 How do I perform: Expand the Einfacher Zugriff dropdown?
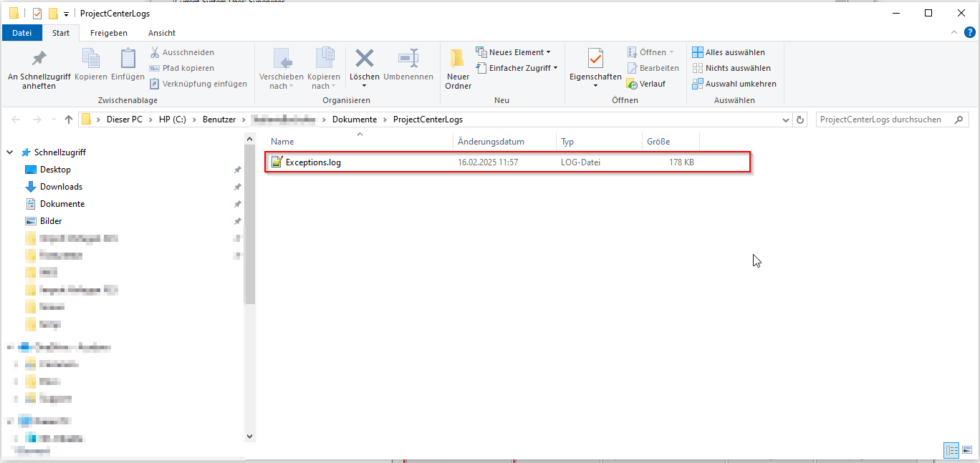coord(517,68)
